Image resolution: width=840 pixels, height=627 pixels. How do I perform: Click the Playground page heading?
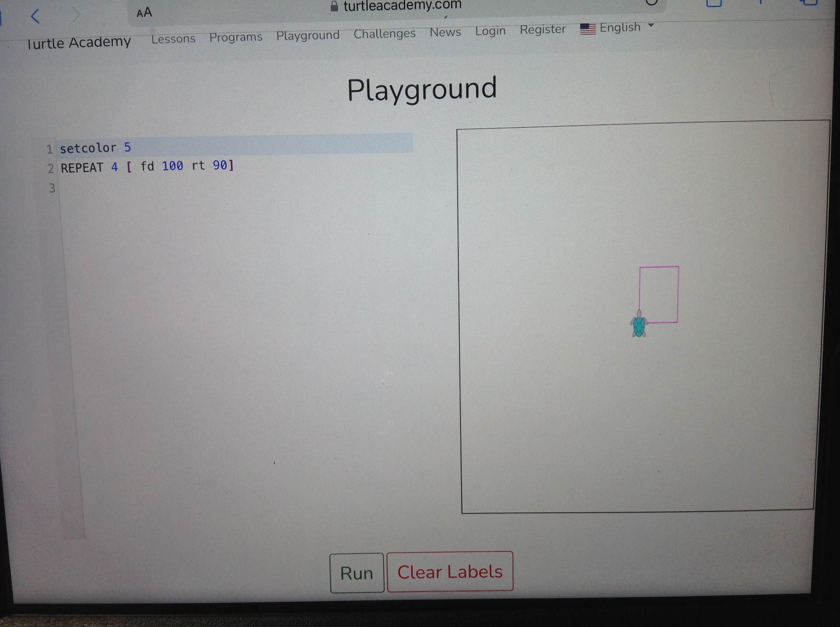click(422, 89)
